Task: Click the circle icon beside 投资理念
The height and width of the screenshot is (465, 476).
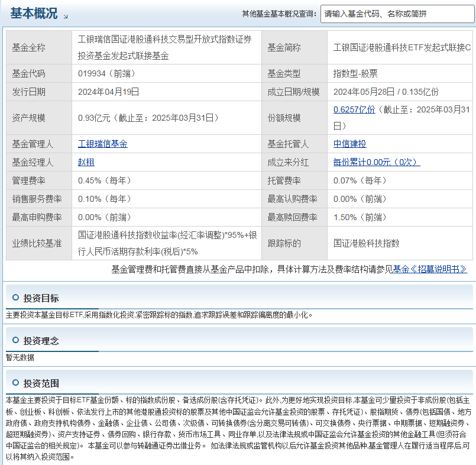Action: click(15, 340)
